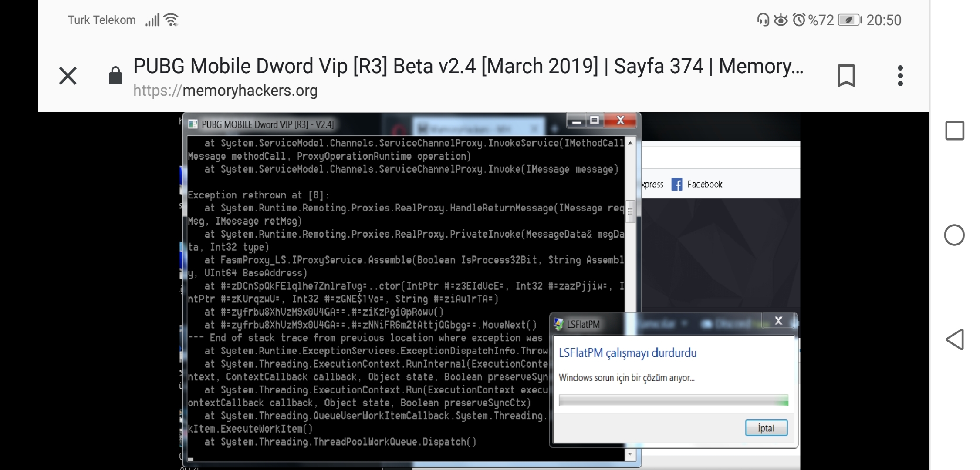980x470 pixels.
Task: Click the PUBG MOBILE Dword VIP window title
Action: tap(267, 124)
